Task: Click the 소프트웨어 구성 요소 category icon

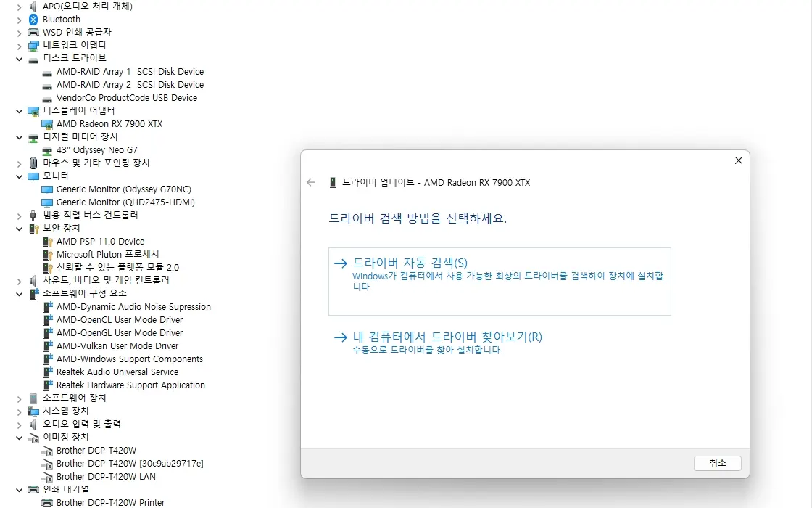Action: click(x=33, y=294)
